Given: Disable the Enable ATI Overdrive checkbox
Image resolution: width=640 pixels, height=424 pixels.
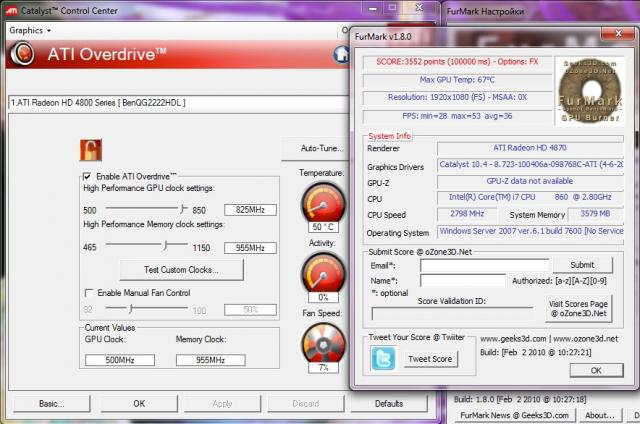Looking at the screenshot, I should point(87,177).
